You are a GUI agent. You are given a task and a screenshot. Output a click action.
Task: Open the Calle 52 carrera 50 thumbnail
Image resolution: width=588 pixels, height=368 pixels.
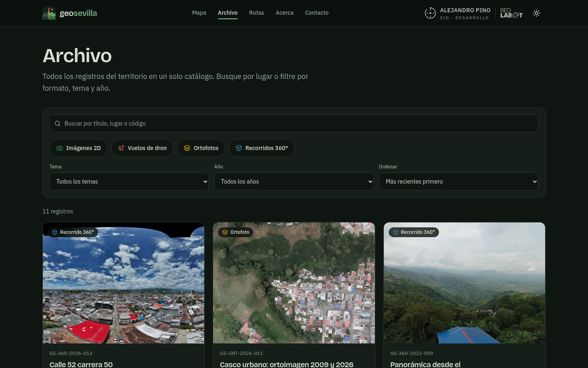pyautogui.click(x=123, y=283)
